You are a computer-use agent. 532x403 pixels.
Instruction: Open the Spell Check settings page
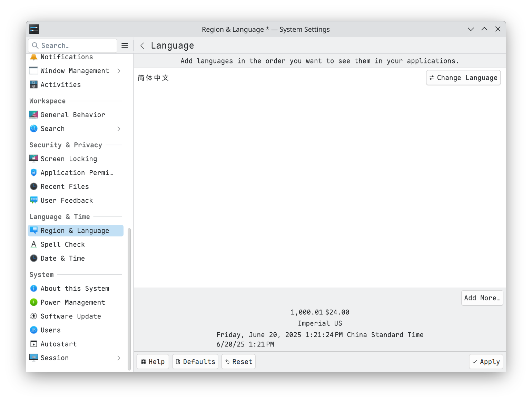(62, 244)
